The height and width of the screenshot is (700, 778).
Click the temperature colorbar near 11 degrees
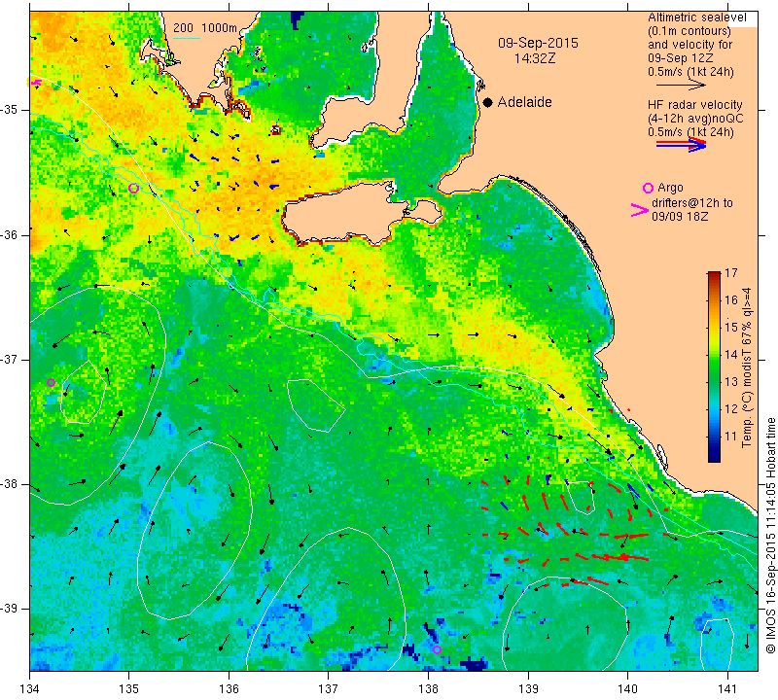click(x=714, y=437)
